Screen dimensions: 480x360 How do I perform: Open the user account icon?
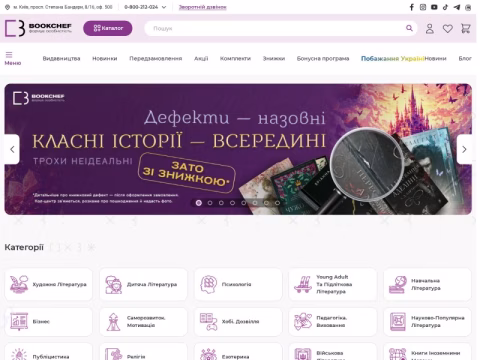pyautogui.click(x=430, y=29)
